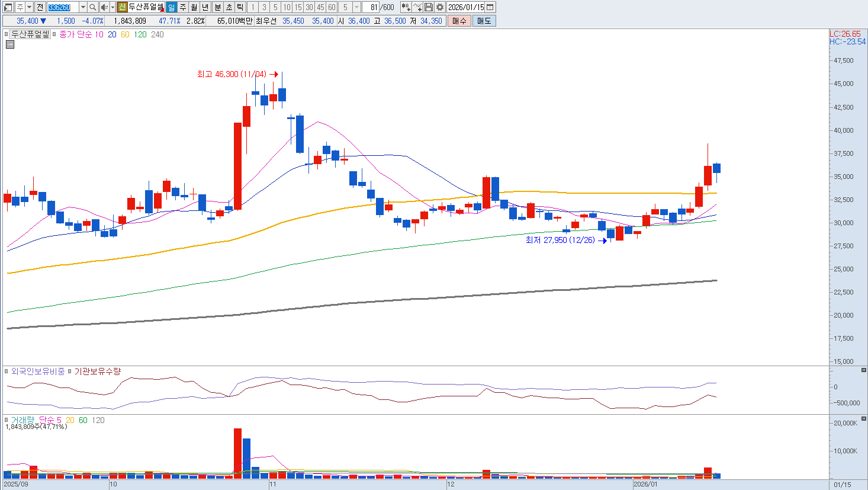868x490 pixels.
Task: Open the calendar date picker icon
Action: point(490,7)
